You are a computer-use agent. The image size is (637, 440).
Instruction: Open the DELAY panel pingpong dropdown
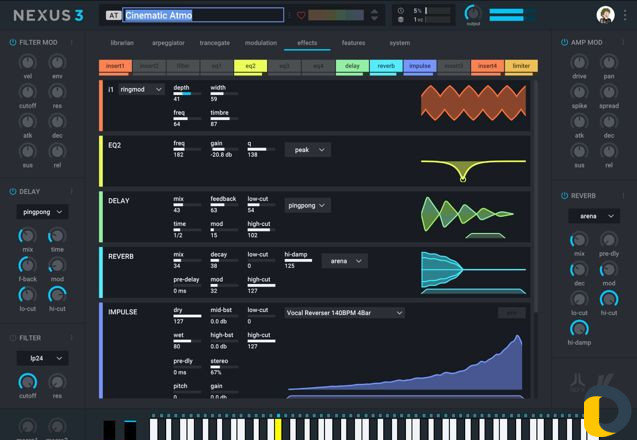tap(42, 212)
